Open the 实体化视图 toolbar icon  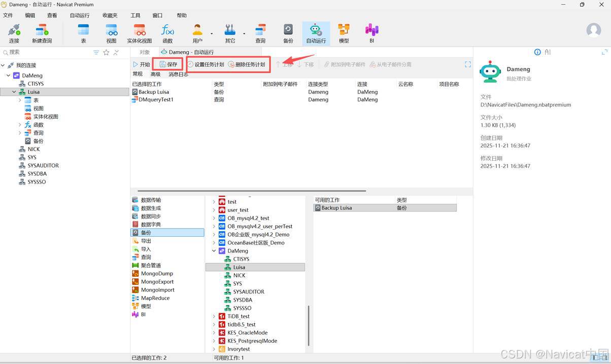click(140, 33)
